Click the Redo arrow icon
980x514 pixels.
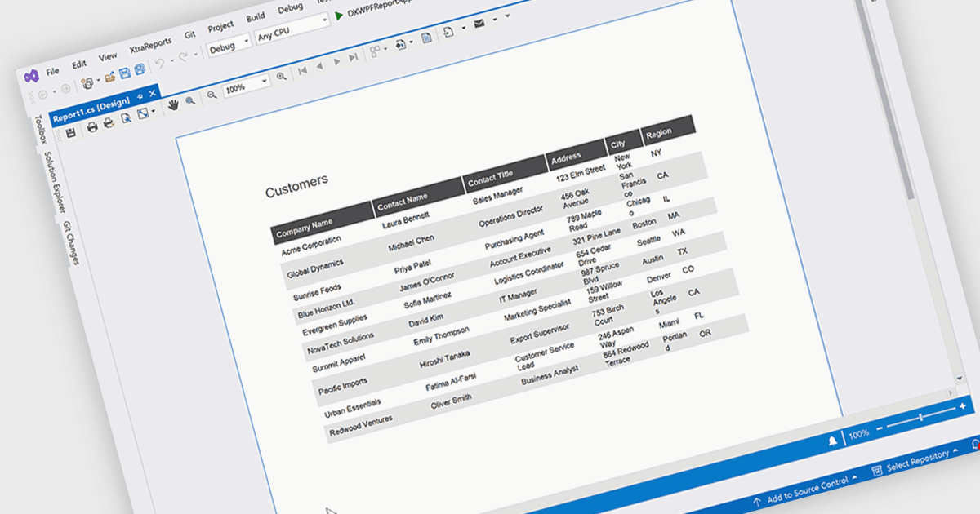coord(183,57)
